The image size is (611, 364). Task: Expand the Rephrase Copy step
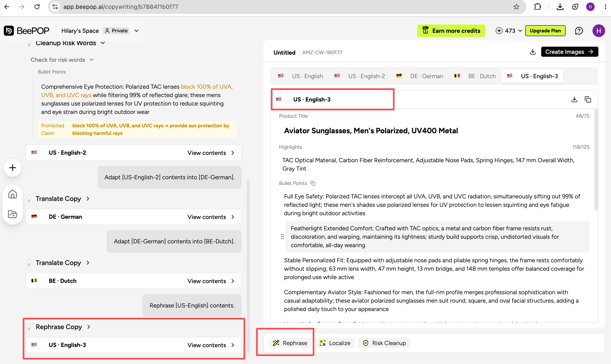(x=89, y=327)
